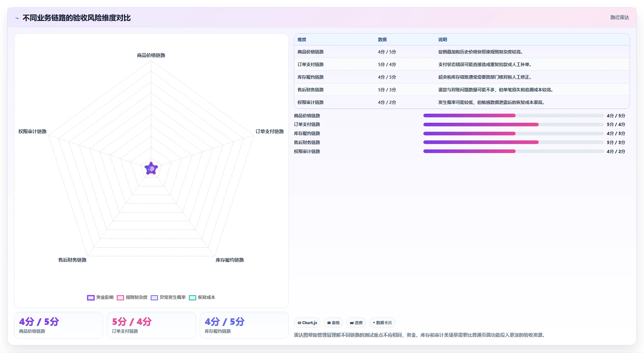This screenshot has height=353, width=644.
Task: Click the radar data polygon at the chart center
Action: (151, 169)
